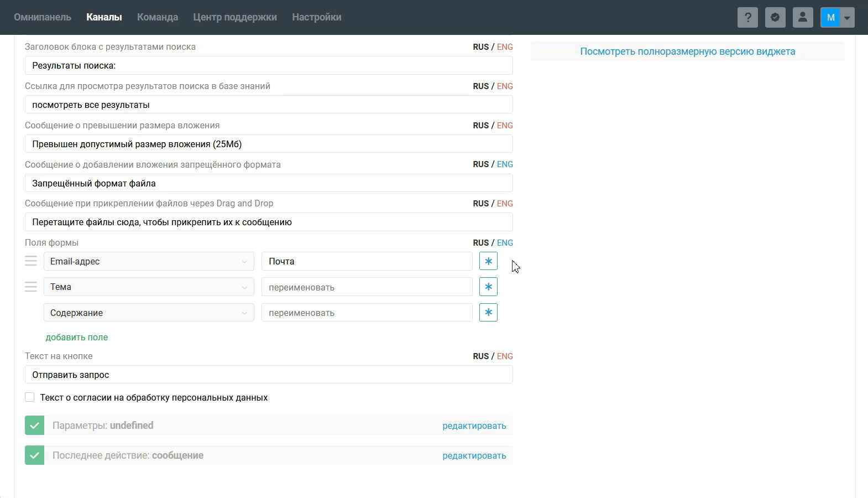The height and width of the screenshot is (498, 868).
Task: Open the Содержание field type dropdown
Action: click(x=148, y=313)
